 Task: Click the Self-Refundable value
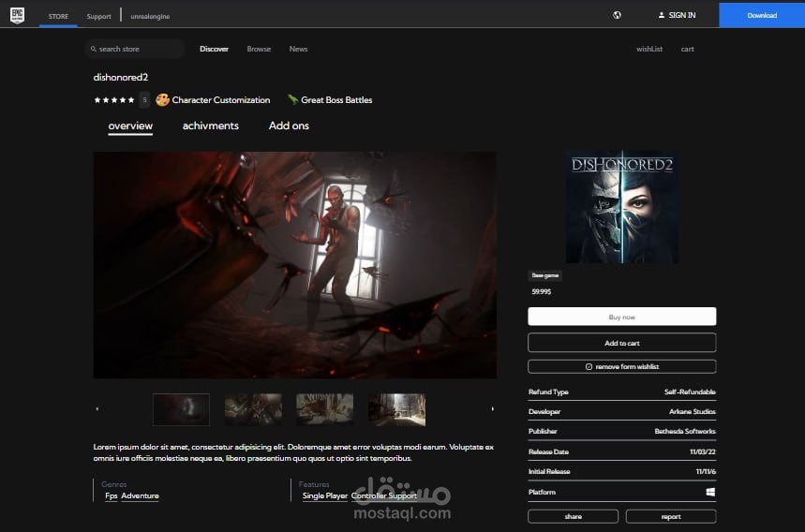pos(690,392)
